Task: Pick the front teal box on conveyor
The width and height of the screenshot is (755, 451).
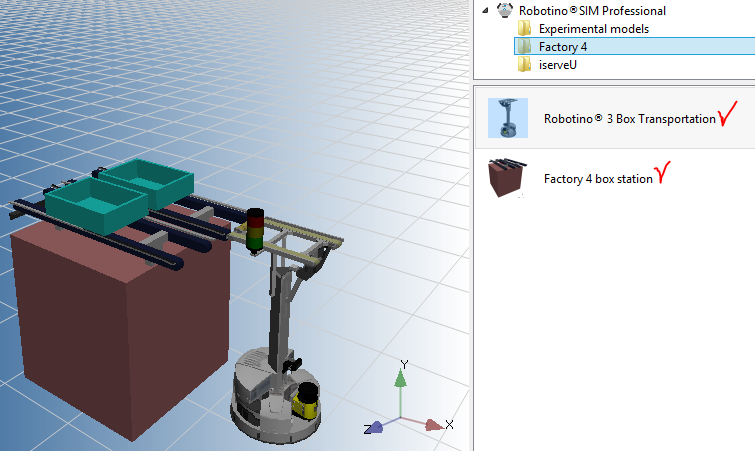Action: point(96,205)
